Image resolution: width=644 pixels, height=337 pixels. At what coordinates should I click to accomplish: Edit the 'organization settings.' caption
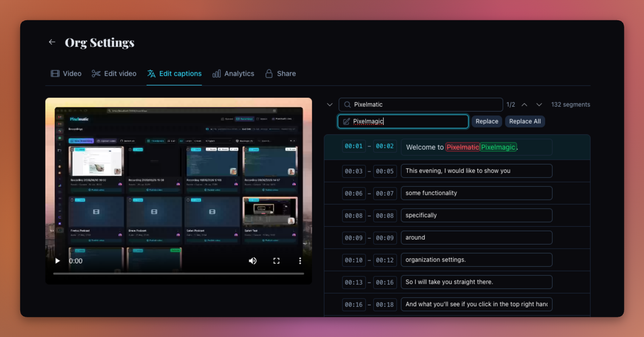tap(477, 260)
